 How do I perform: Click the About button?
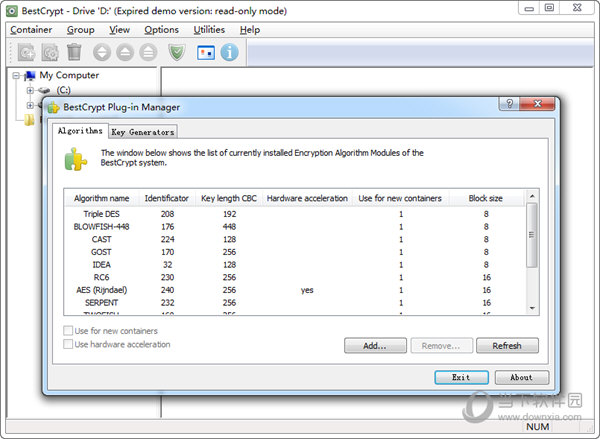[522, 377]
